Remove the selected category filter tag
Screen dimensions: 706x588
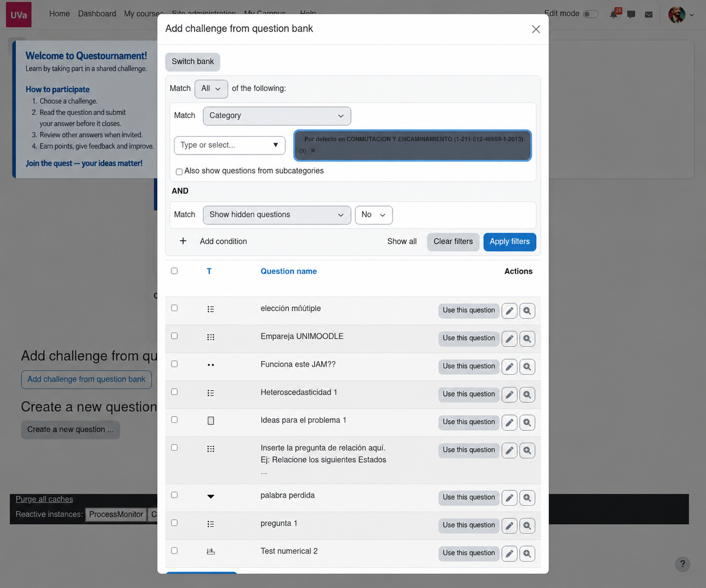pyautogui.click(x=313, y=150)
